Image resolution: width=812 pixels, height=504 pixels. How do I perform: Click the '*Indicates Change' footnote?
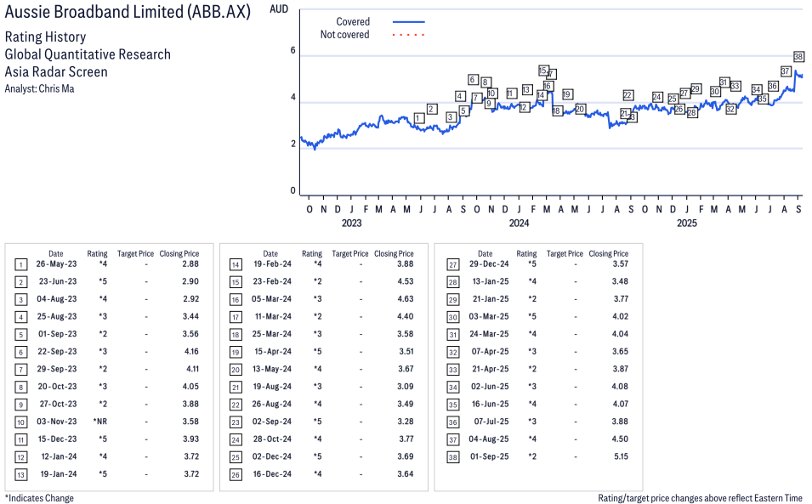tap(39, 498)
